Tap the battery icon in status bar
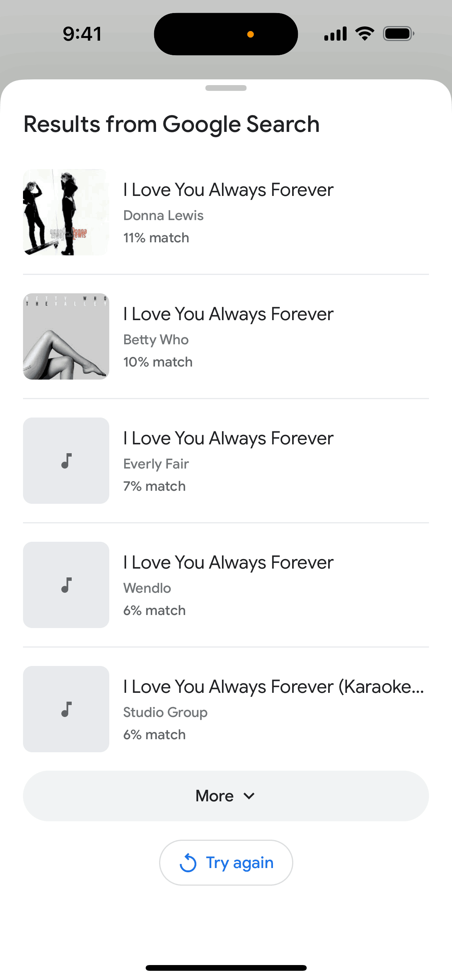This screenshot has height=980, width=452. point(398,34)
